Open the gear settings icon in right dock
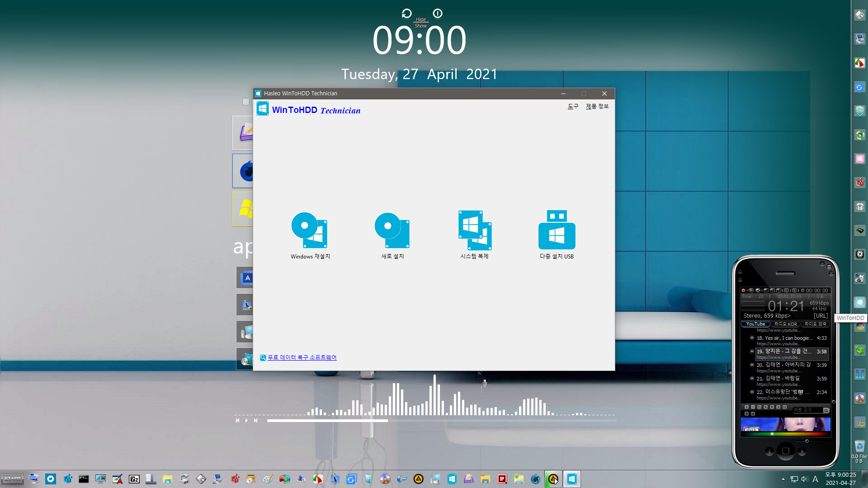Viewport: 868px width, 488px height. (x=860, y=254)
